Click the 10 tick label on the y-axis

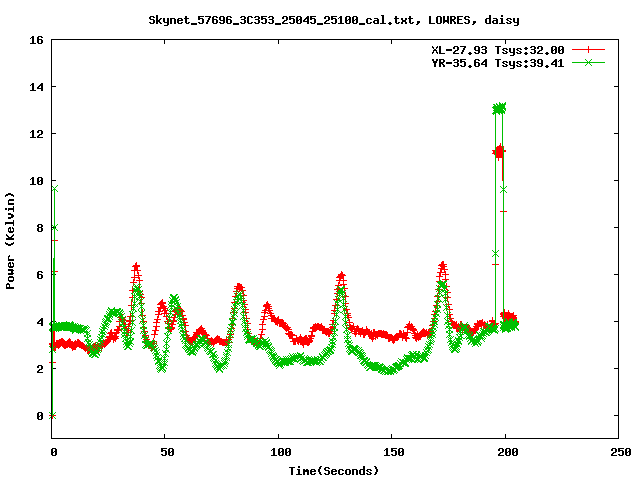pos(36,181)
